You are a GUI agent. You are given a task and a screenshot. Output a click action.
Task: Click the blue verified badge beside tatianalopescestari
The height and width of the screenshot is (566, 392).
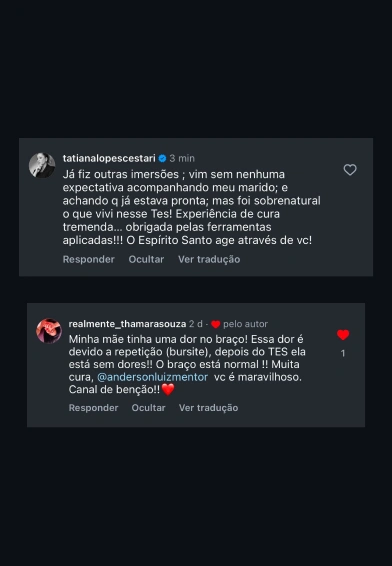pos(162,158)
